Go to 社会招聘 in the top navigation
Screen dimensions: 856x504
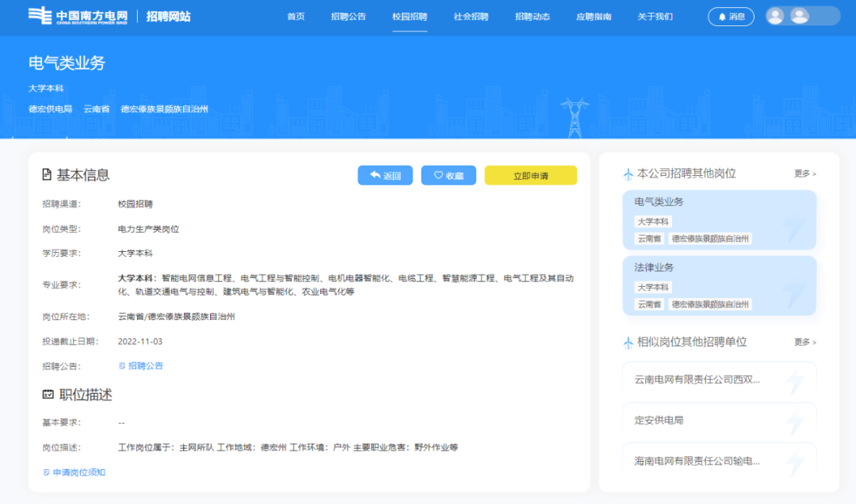[x=471, y=17]
